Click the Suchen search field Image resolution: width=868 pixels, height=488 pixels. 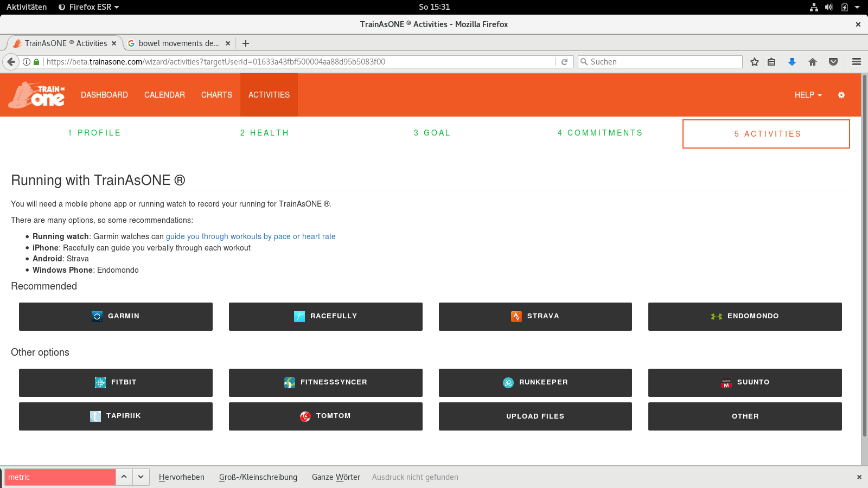point(660,62)
